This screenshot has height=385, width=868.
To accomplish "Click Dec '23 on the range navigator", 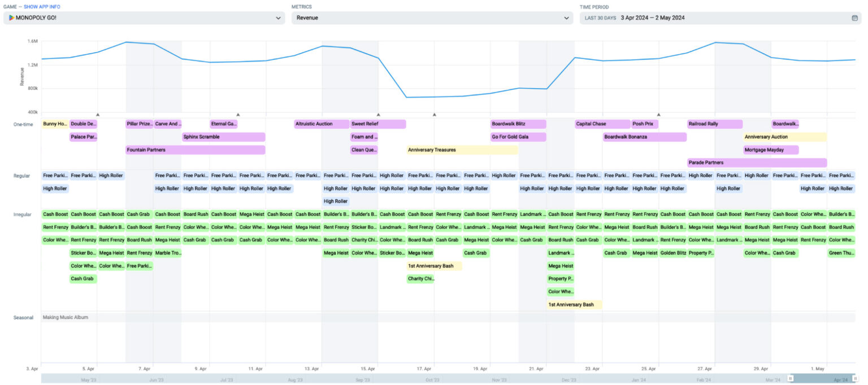I will [x=569, y=380].
